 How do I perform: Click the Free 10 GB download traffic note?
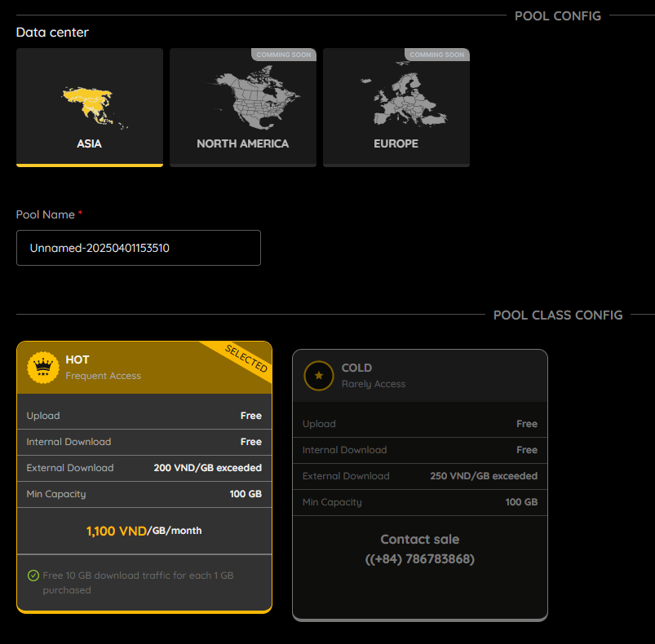(x=139, y=583)
